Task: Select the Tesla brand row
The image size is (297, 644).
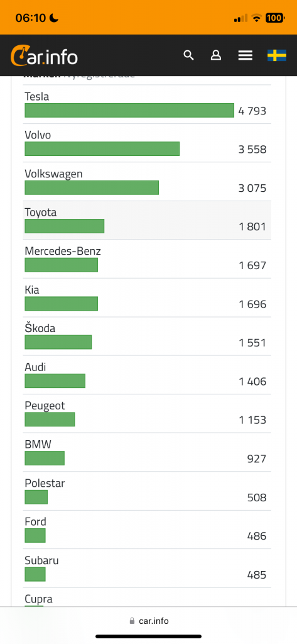Action: [x=147, y=104]
